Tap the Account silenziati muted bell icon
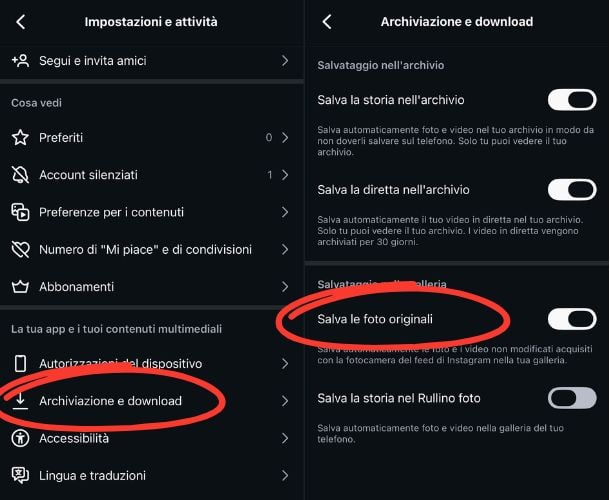This screenshot has width=610, height=500. coord(20,175)
